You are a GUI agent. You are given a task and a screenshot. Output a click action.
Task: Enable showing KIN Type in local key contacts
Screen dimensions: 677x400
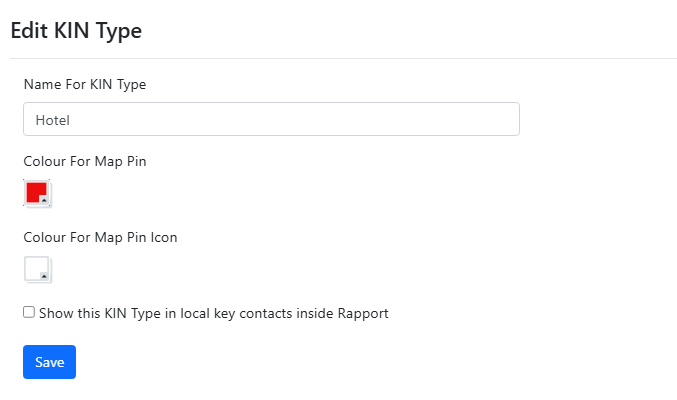(x=29, y=312)
